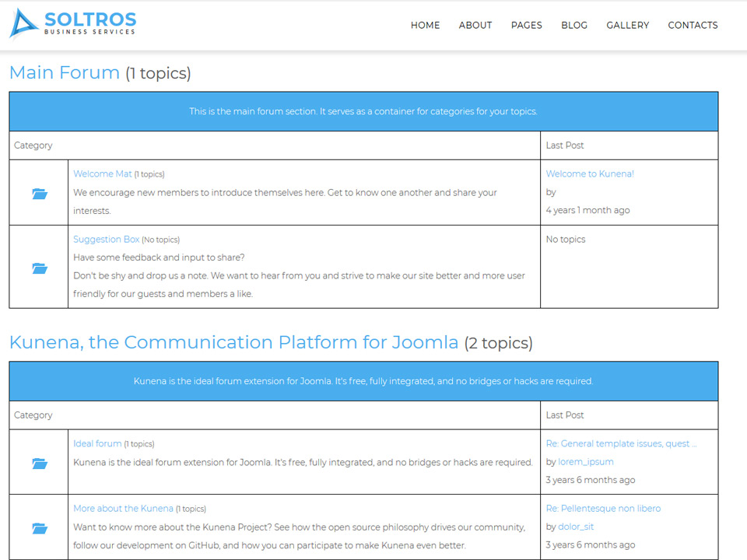The width and height of the screenshot is (747, 560).
Task: Click the lorem_ipsum post's '3 years 6 months ago' timestamp
Action: pos(591,480)
